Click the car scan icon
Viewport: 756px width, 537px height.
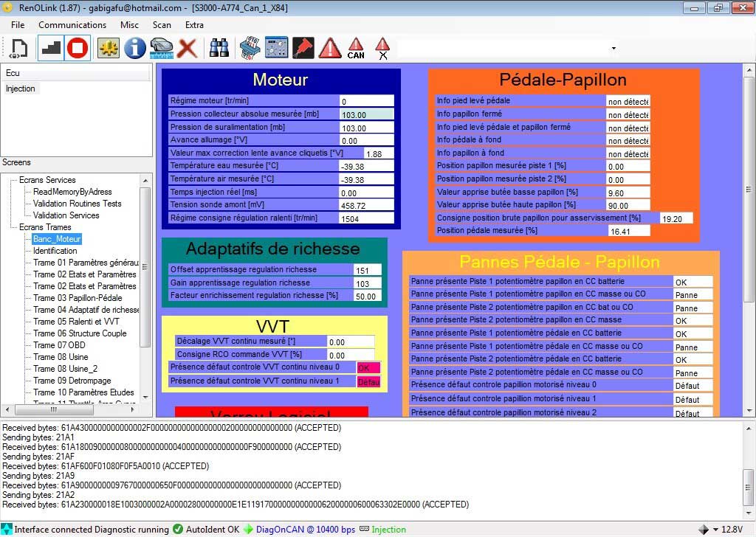click(162, 48)
